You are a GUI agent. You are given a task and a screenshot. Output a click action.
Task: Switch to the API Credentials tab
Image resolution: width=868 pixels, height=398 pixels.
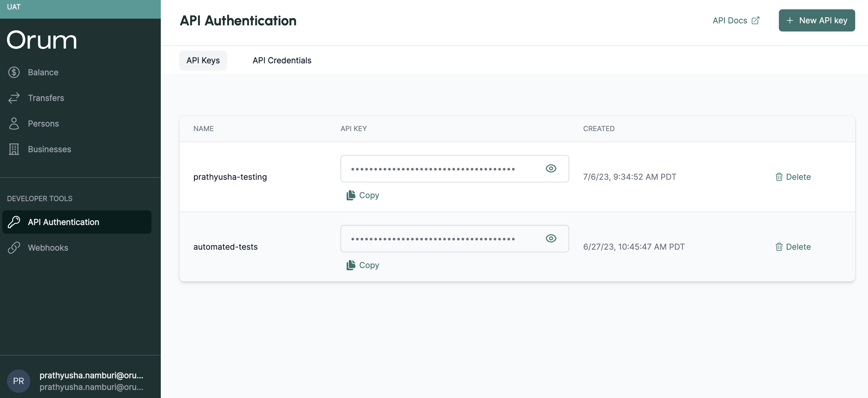click(x=282, y=60)
